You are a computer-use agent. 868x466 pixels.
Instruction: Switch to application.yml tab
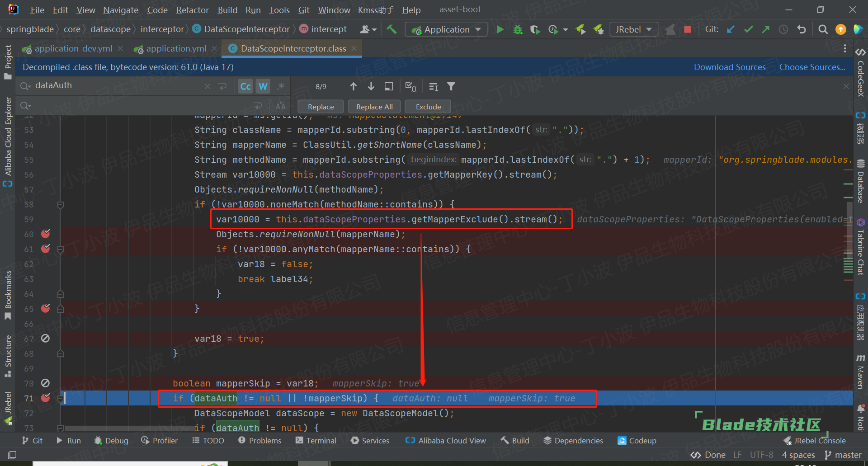[176, 48]
